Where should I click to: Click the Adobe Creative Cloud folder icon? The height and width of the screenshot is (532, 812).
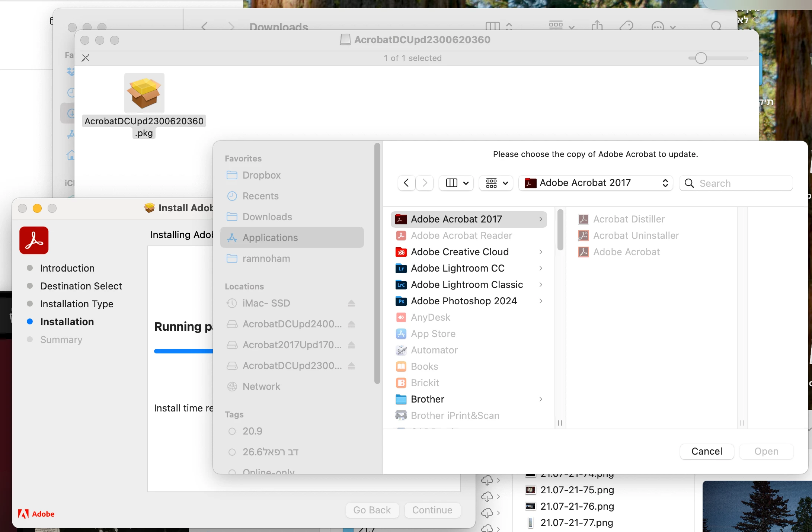[x=401, y=252]
